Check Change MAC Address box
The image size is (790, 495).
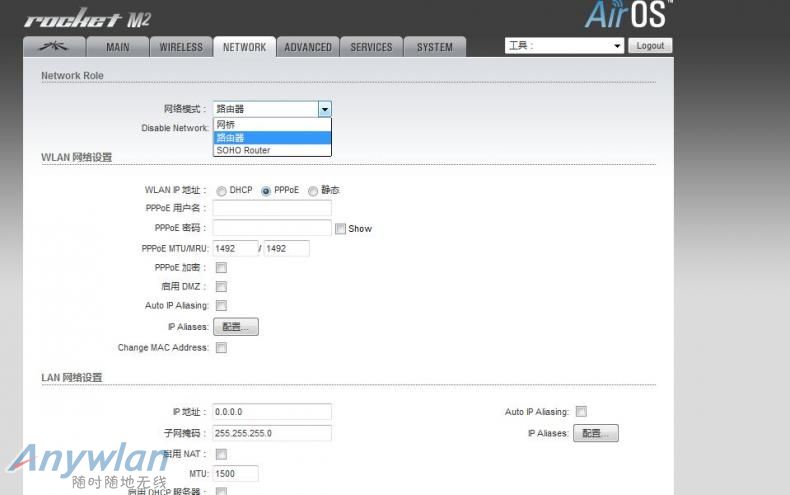pyautogui.click(x=221, y=348)
